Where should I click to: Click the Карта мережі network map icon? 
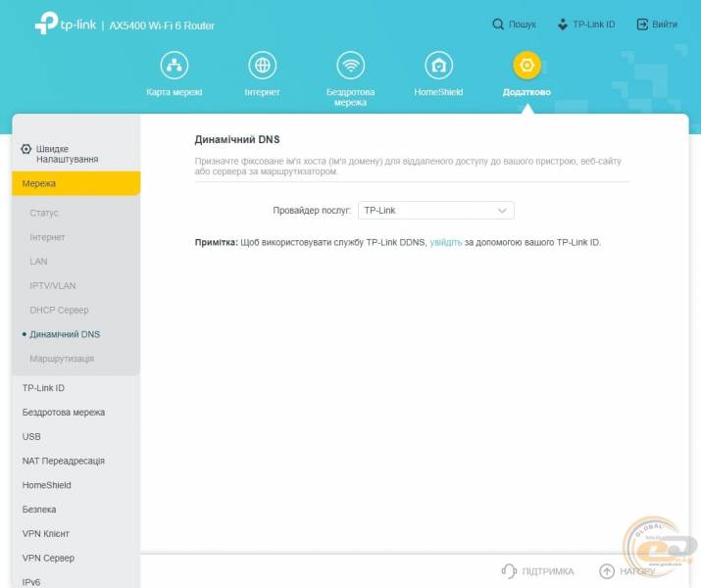pyautogui.click(x=175, y=66)
